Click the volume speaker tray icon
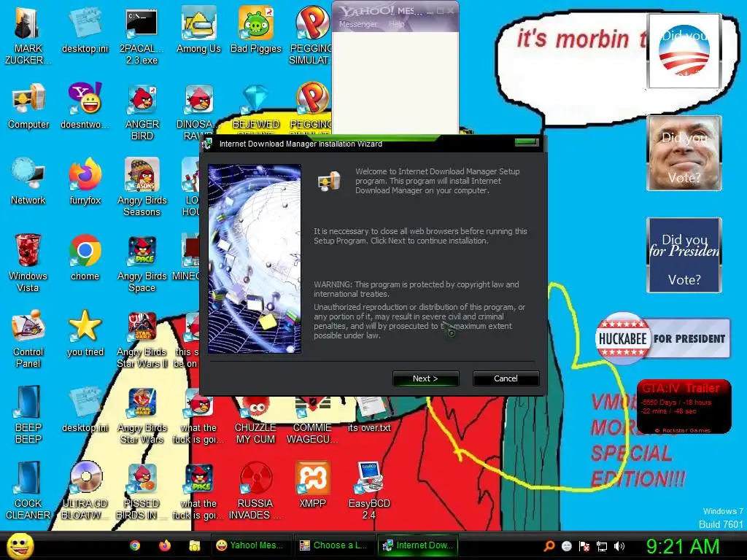 click(x=619, y=546)
